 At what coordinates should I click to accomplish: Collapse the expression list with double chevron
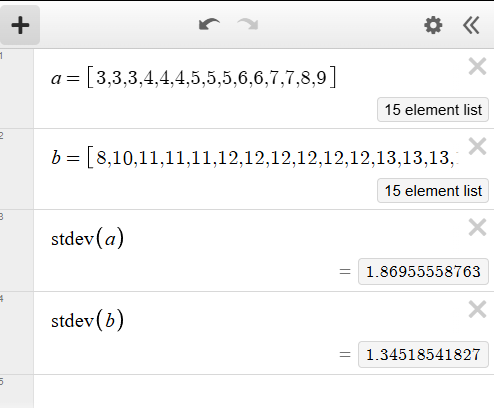(x=471, y=25)
